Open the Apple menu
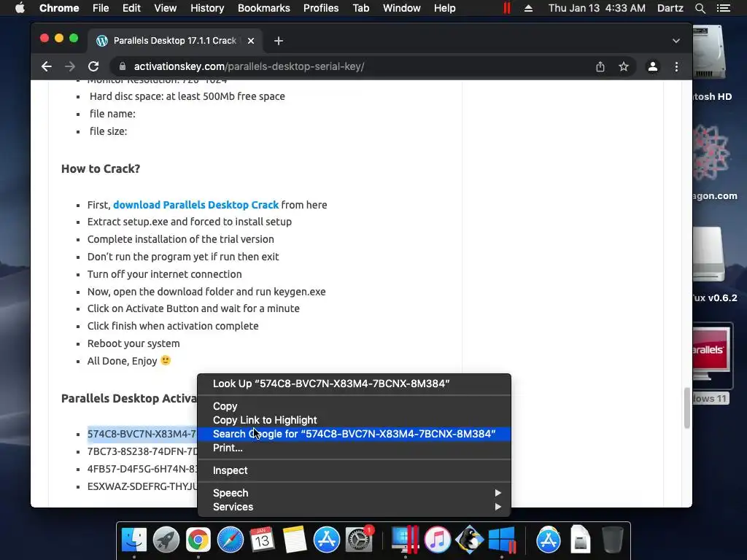Screen dimensions: 747x560 coord(20,8)
